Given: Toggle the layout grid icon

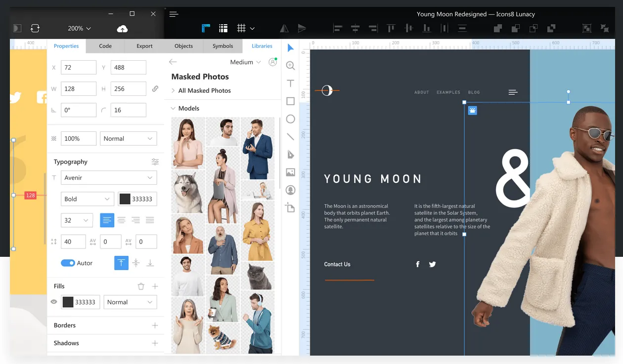Looking at the screenshot, I should pos(223,28).
